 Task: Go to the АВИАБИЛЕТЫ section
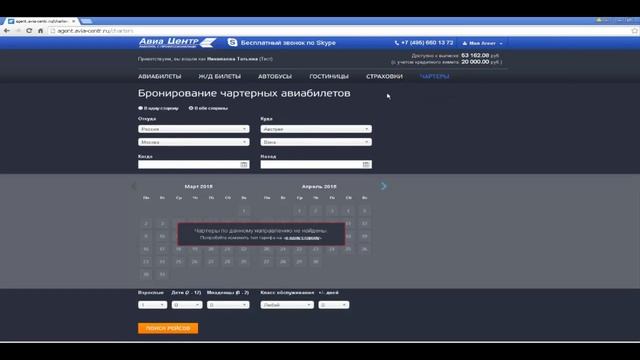[x=160, y=76]
